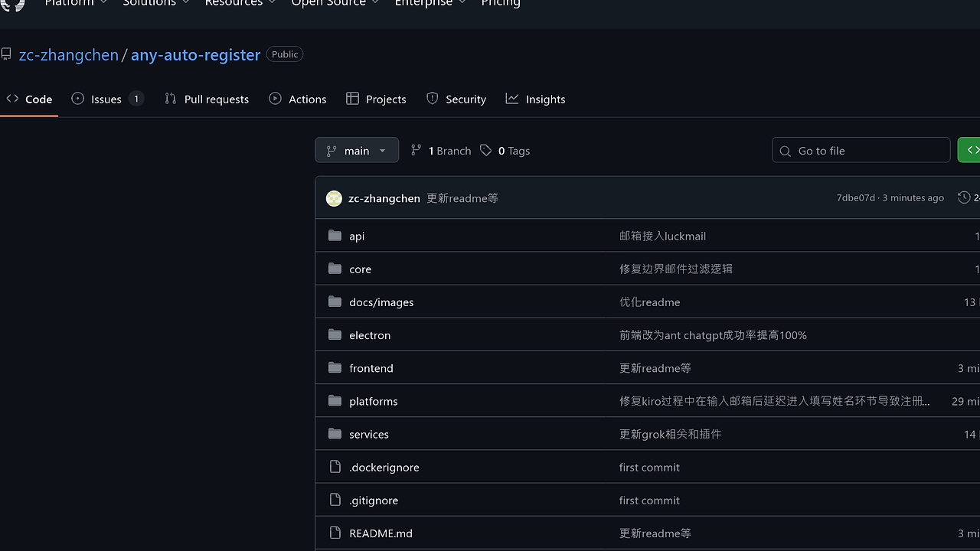Open platforms commit message about 修复kiro
The width and height of the screenshot is (980, 551).
point(775,400)
